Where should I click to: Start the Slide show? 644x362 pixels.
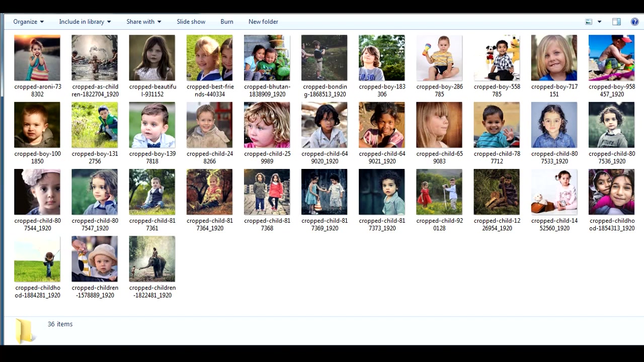(191, 22)
